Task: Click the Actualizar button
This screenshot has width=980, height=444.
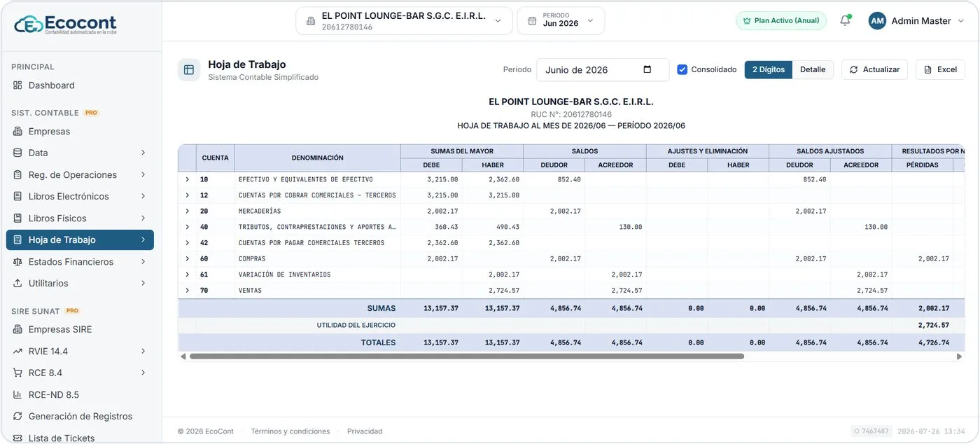Action: tap(874, 69)
